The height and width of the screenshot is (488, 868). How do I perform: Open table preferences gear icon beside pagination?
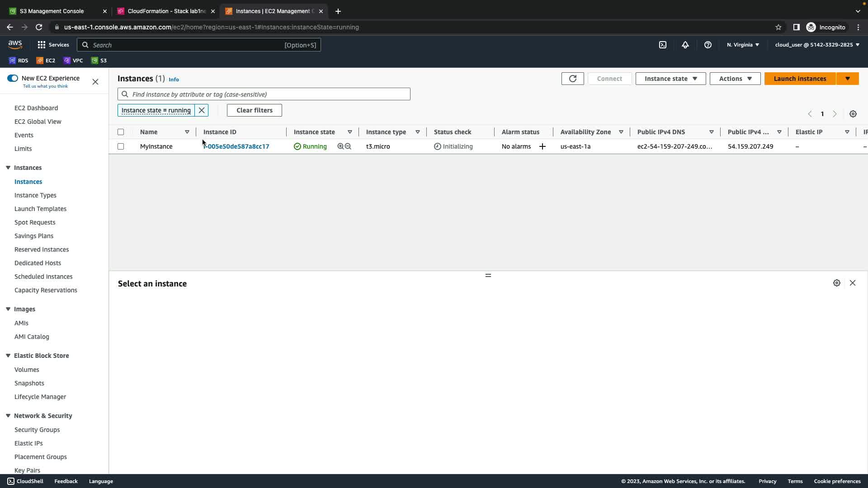853,114
